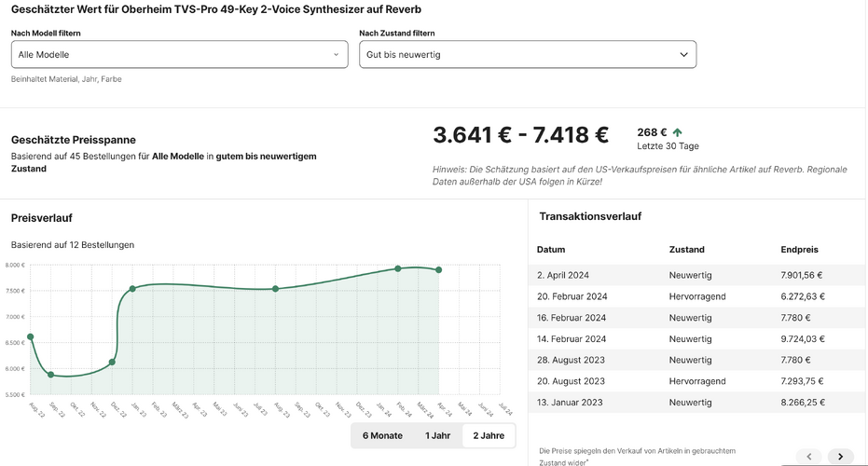The height and width of the screenshot is (466, 868).
Task: Click 'Hervorragend' in the 20. Februar 2024 row
Action: [697, 296]
